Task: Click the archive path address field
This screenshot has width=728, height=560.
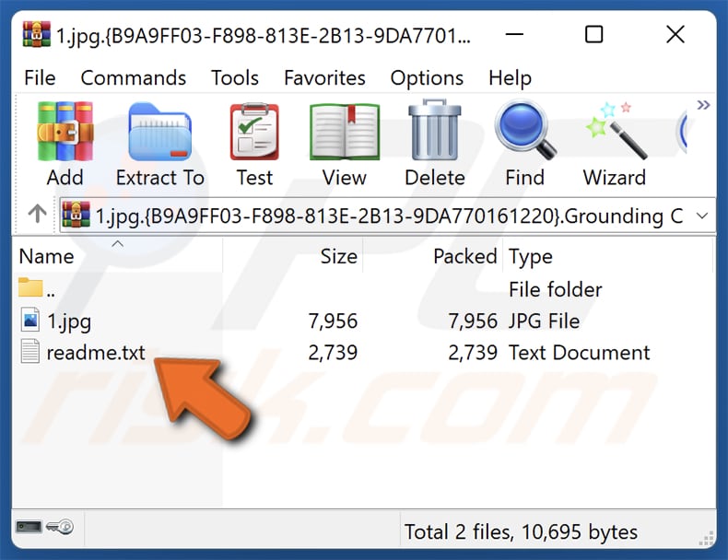Action: coord(387,216)
